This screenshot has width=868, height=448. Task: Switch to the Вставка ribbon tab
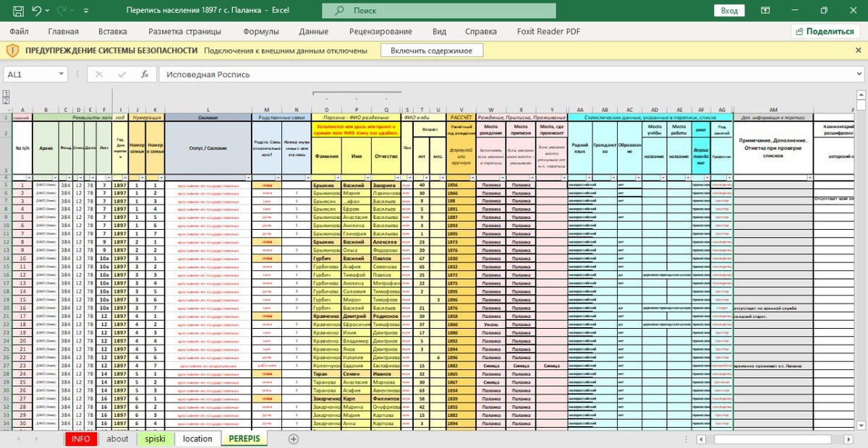click(113, 31)
